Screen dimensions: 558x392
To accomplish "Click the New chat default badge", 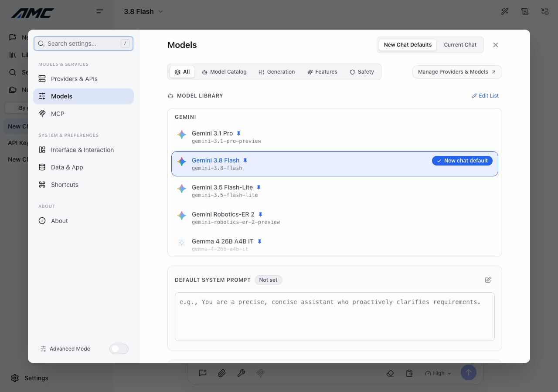I will (463, 161).
